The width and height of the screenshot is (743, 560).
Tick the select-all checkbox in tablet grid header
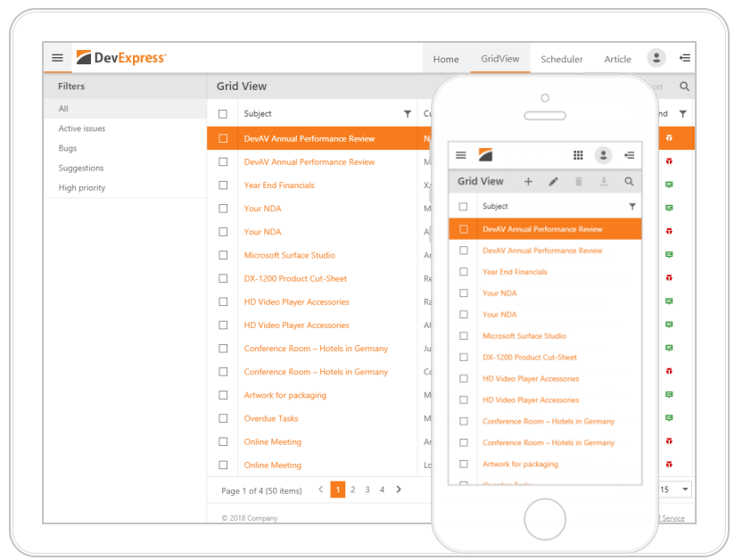(x=223, y=114)
